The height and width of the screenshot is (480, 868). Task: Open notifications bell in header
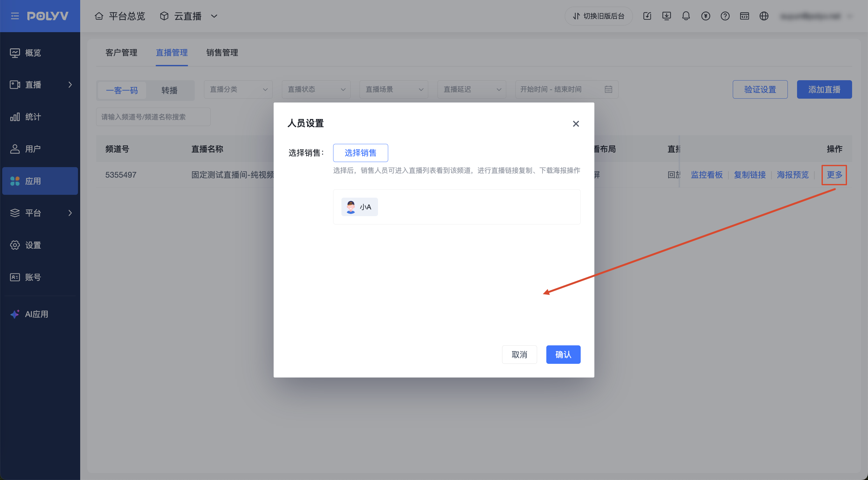(x=686, y=16)
